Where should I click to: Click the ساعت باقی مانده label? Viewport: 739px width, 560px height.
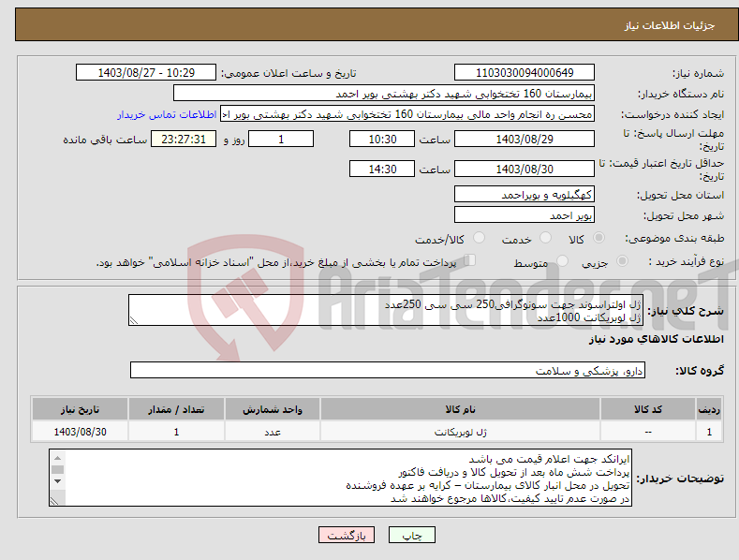[x=105, y=140]
